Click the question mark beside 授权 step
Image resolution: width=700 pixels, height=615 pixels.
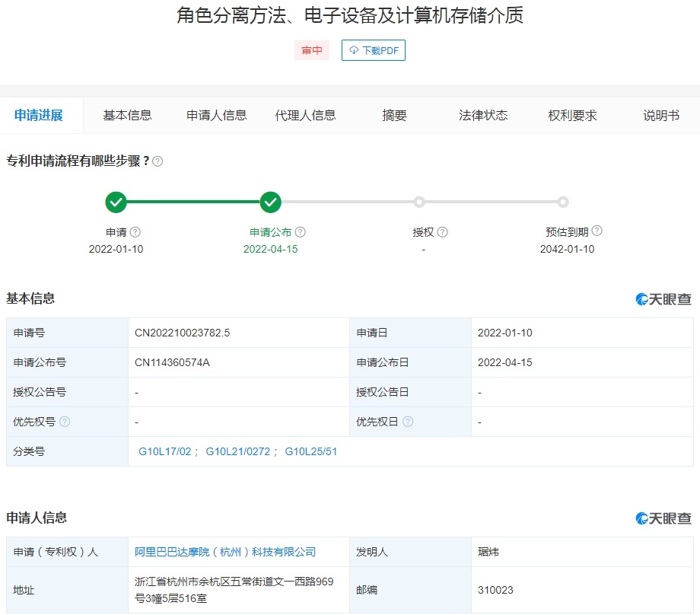pyautogui.click(x=443, y=232)
